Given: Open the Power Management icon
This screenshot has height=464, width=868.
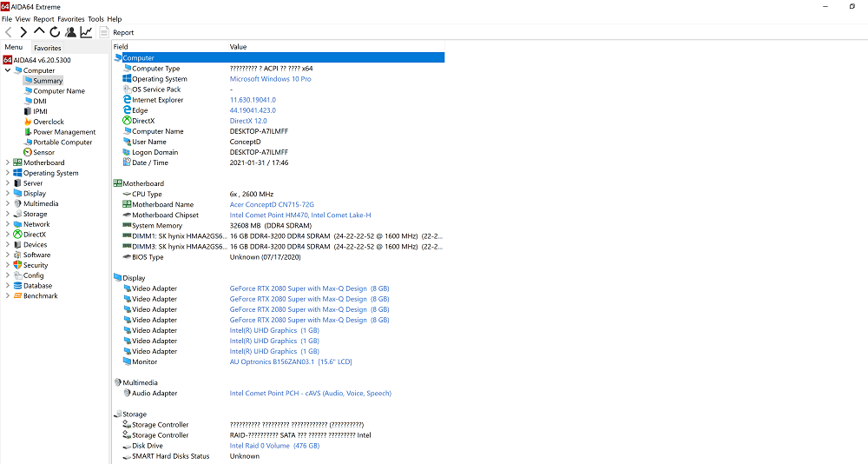Looking at the screenshot, I should 28,132.
